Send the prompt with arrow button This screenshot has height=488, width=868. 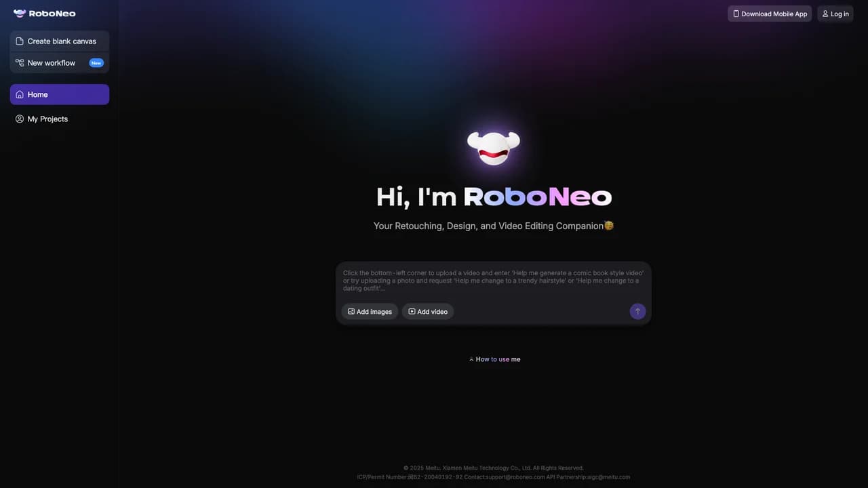pos(637,311)
